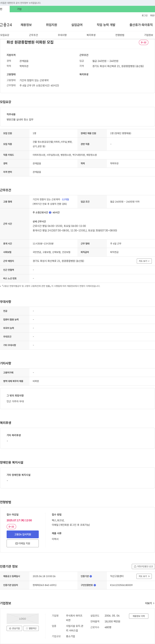The width and height of the screenshot is (155, 644).
Task: Click 인근 거주자 우대 text
Action: coord(15,401)
